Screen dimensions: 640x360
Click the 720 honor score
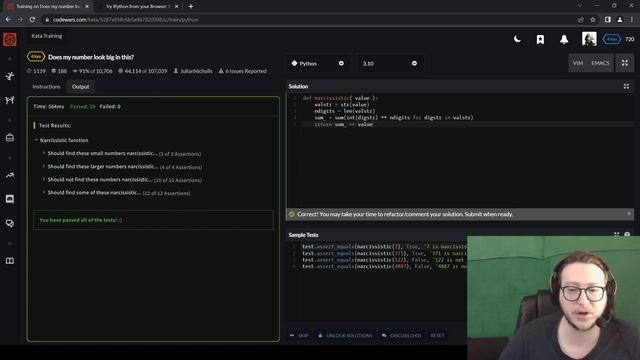click(x=629, y=39)
